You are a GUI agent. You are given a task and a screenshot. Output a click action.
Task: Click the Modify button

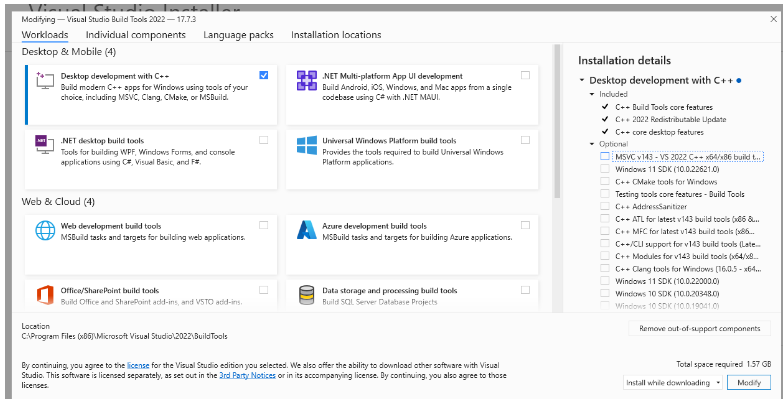pos(749,383)
